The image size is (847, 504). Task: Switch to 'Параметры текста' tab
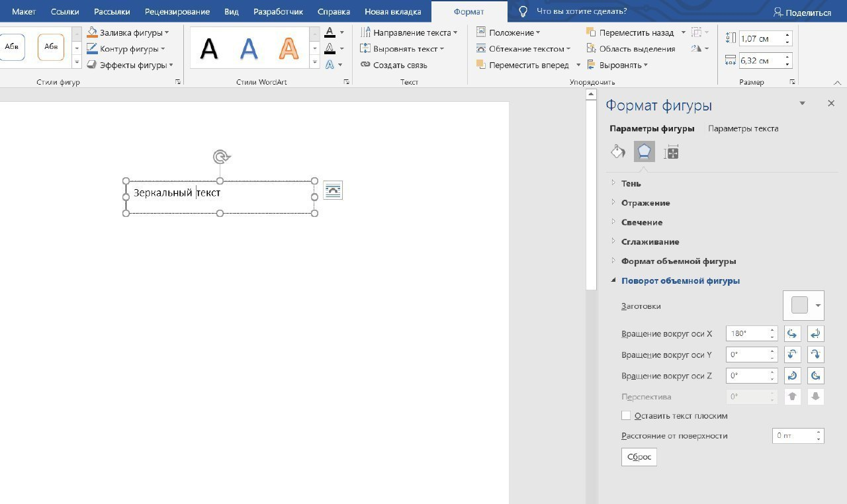pyautogui.click(x=743, y=128)
